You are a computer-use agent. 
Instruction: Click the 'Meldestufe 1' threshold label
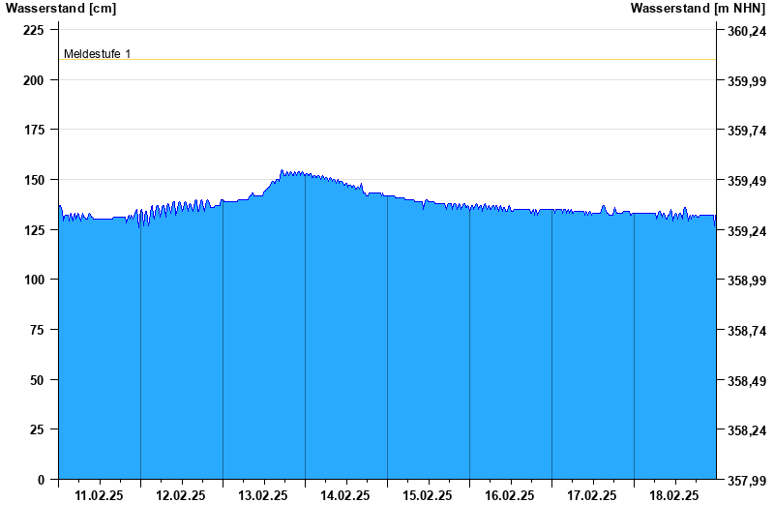pos(98,54)
